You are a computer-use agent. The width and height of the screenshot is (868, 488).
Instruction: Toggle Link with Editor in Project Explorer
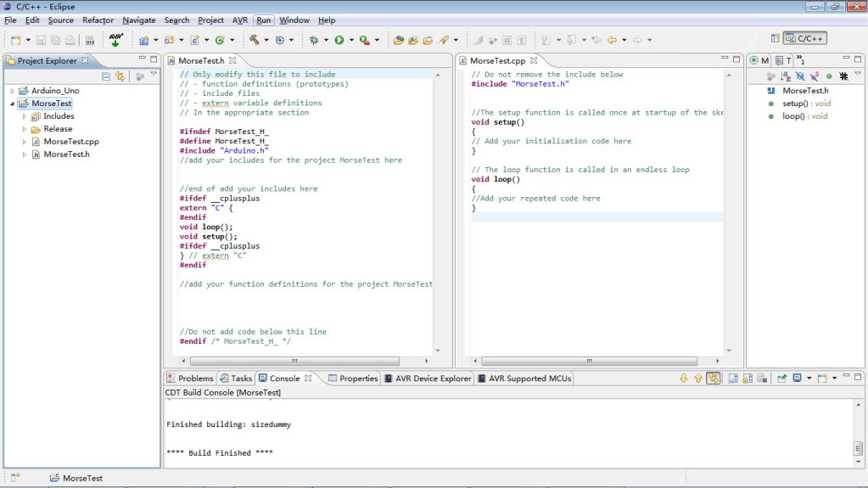120,76
